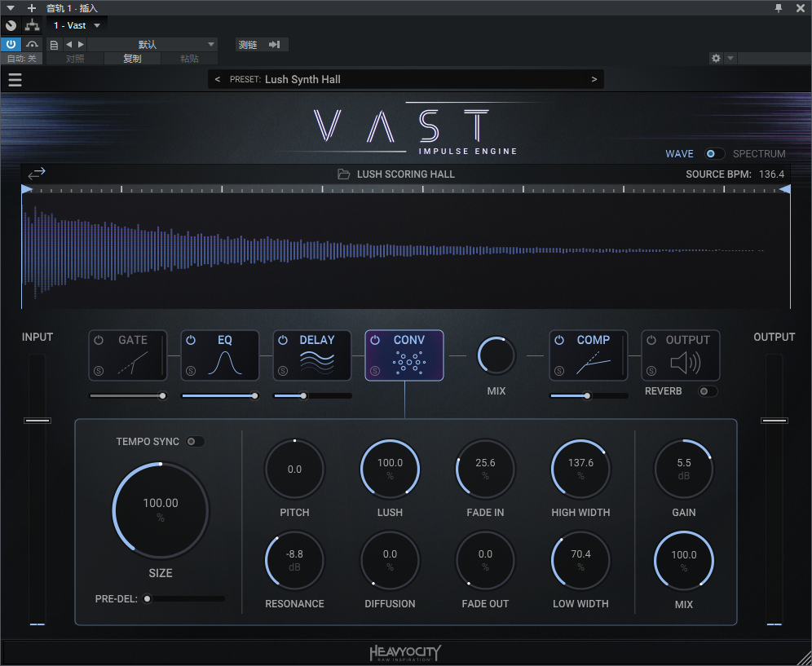Select the COMP curve graphic

594,363
